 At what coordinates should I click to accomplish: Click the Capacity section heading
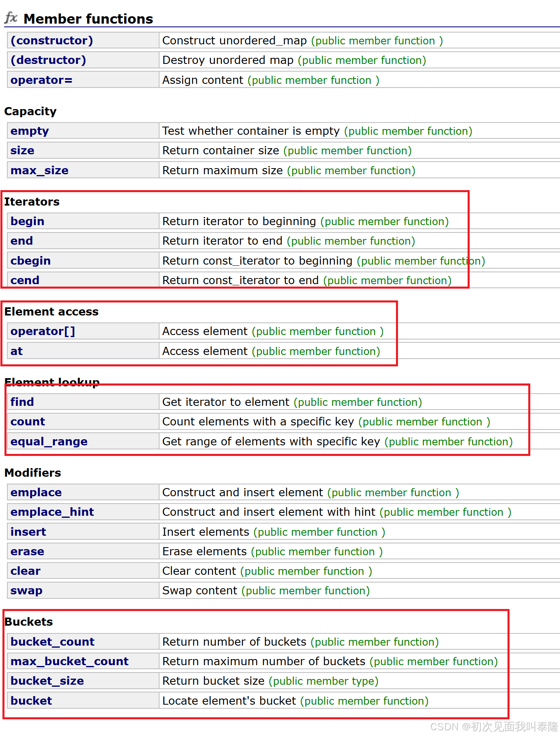[31, 112]
